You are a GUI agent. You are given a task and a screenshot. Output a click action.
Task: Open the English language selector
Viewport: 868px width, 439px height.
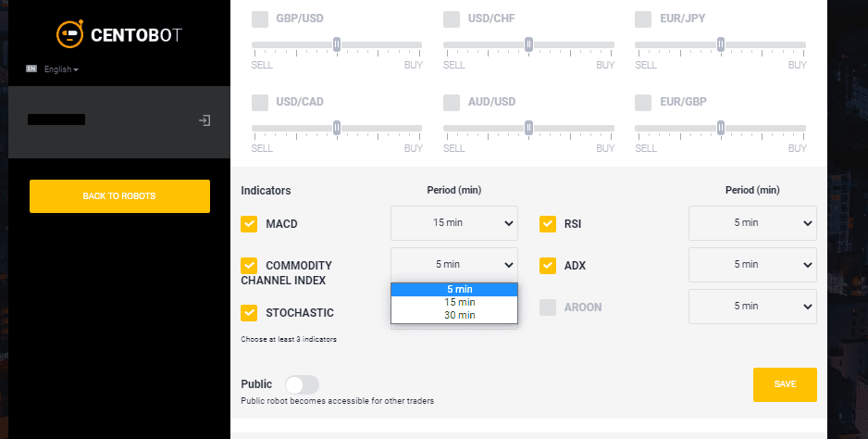click(61, 69)
